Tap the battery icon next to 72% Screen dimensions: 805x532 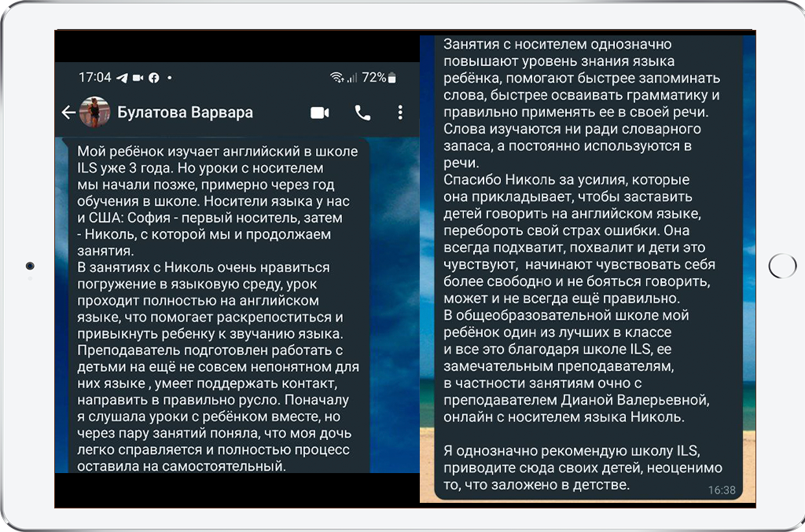coord(392,78)
